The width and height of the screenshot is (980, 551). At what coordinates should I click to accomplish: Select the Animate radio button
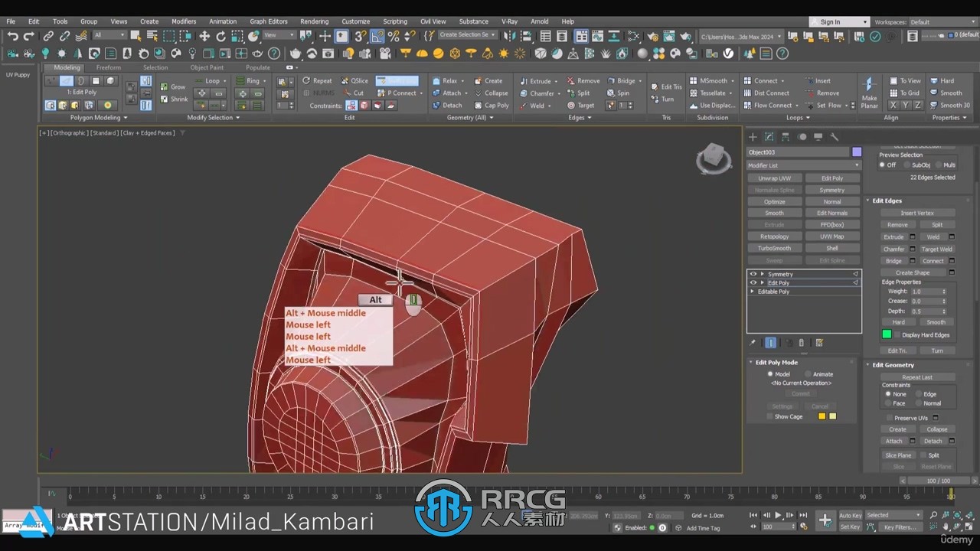coord(808,374)
